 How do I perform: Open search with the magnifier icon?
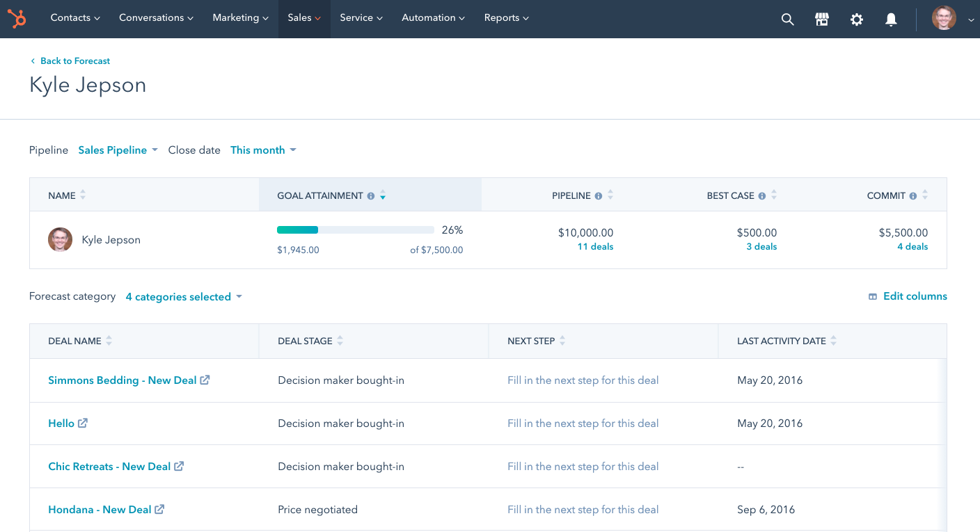click(787, 19)
